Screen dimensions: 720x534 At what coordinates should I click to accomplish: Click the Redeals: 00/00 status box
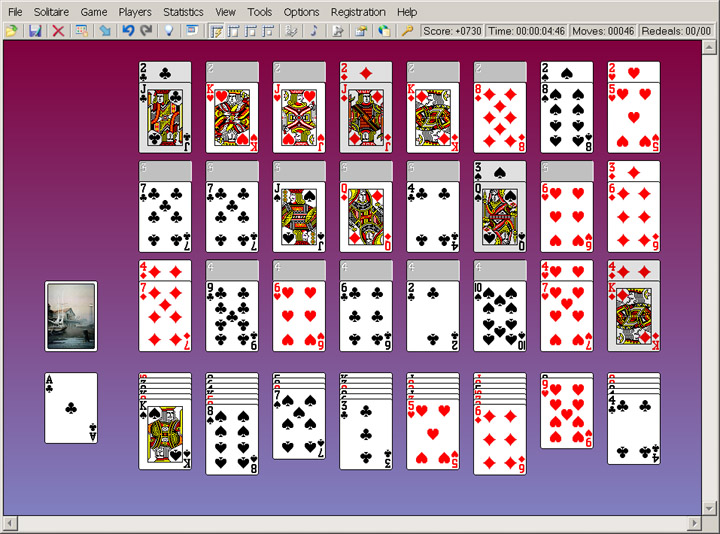click(676, 31)
